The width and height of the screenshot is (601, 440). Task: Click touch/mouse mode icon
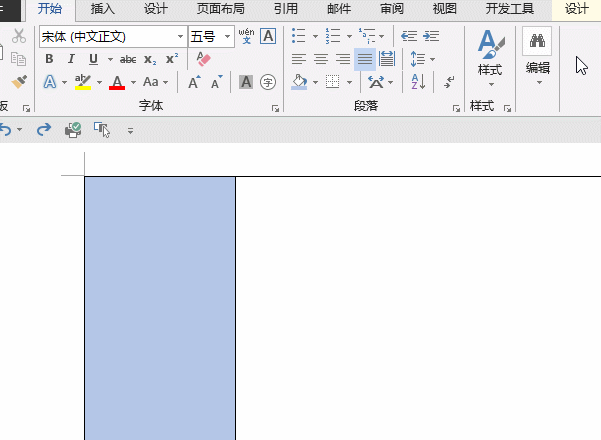tap(102, 130)
